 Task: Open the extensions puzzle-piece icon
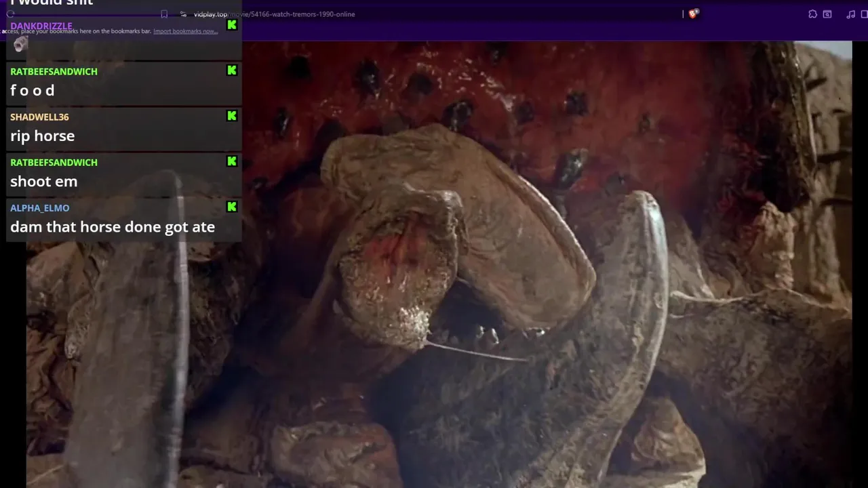pyautogui.click(x=812, y=14)
